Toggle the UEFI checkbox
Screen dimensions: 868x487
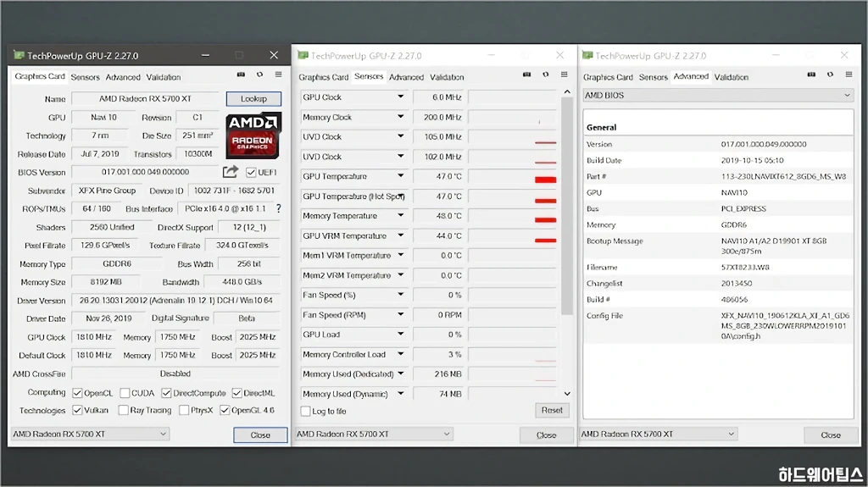pyautogui.click(x=251, y=173)
